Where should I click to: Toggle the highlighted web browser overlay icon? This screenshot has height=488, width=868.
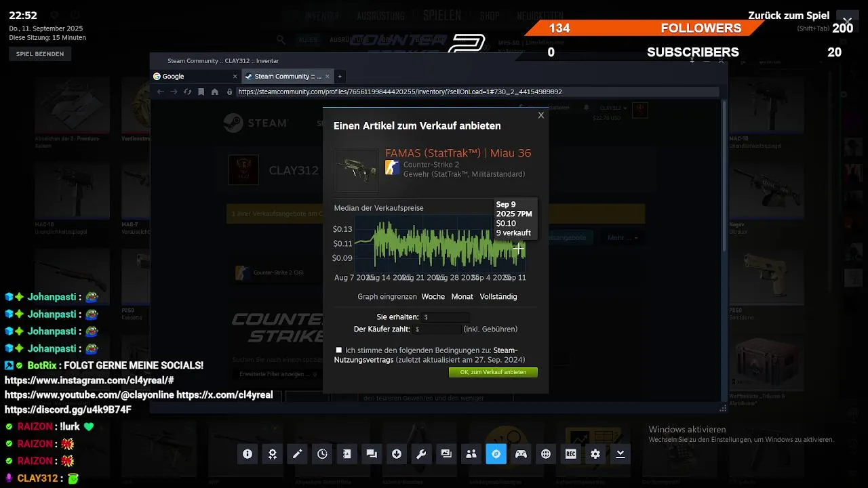[496, 454]
